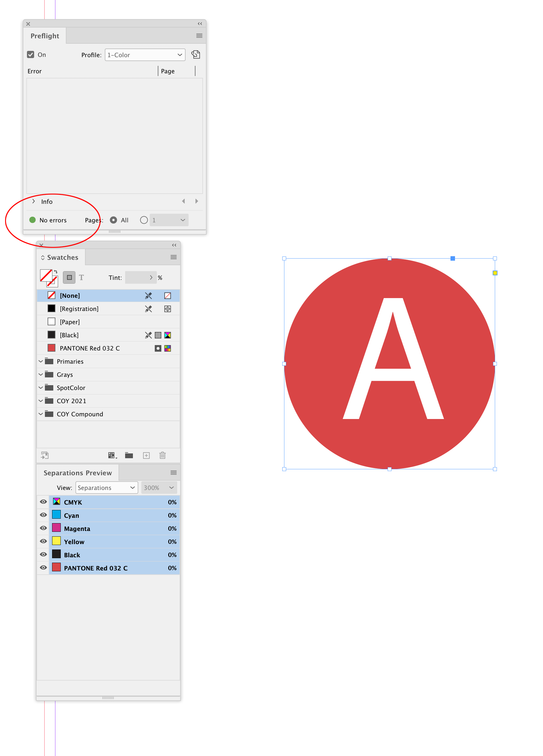Open the Profile dropdown showing 1-Color

(x=145, y=55)
